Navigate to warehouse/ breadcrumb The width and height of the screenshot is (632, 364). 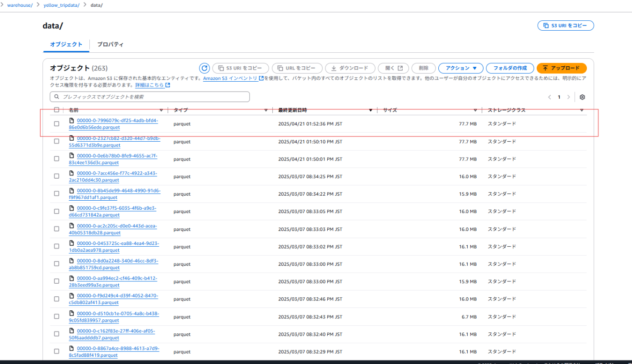click(x=20, y=5)
